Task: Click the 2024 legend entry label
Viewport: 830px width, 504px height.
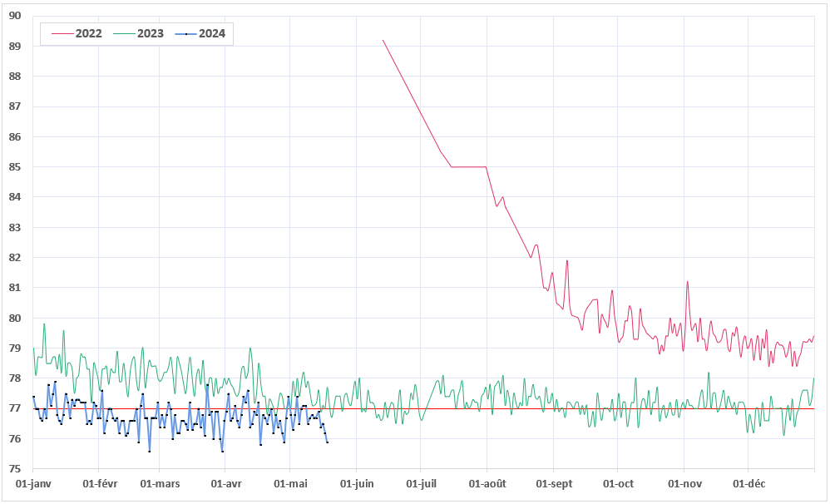Action: pyautogui.click(x=212, y=33)
